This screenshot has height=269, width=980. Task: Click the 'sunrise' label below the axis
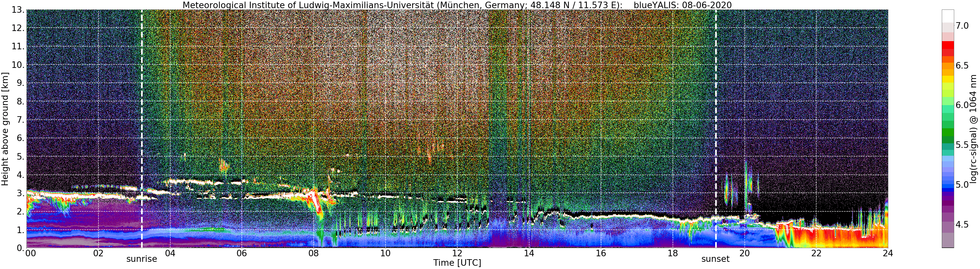(141, 259)
